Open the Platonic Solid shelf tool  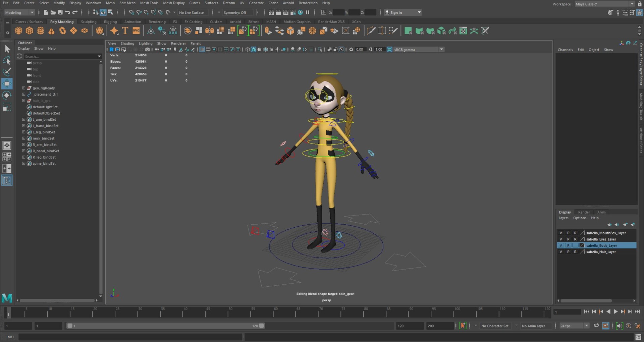click(99, 31)
